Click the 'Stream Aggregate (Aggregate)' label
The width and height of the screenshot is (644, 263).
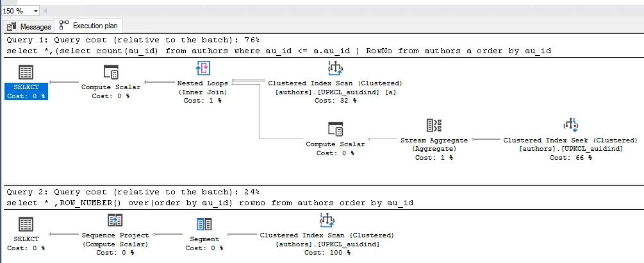(434, 144)
